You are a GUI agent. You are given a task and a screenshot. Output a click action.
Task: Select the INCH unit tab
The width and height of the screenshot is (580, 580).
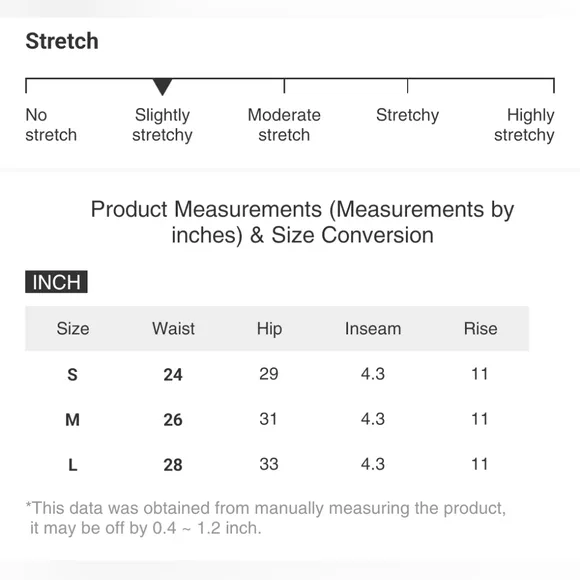(56, 282)
